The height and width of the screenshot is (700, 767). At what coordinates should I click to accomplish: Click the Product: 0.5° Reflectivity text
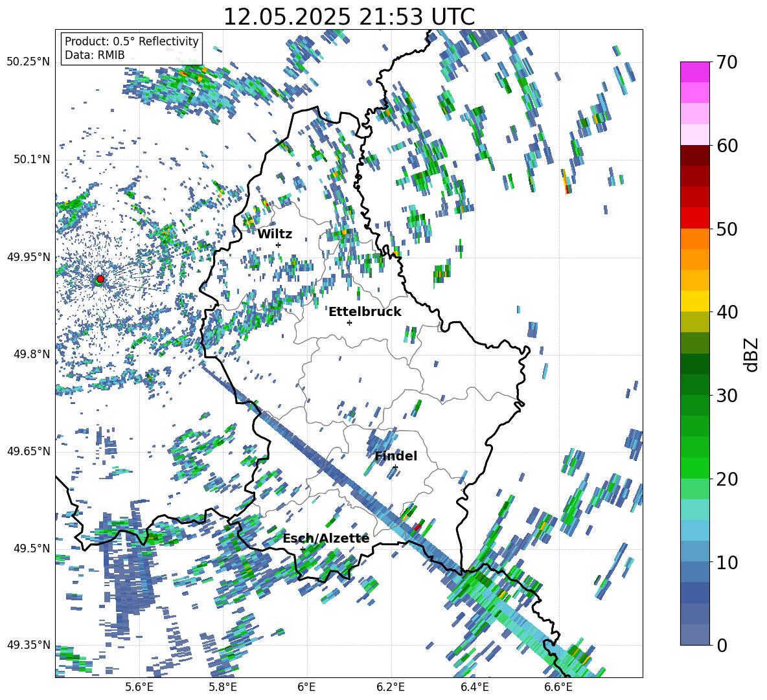pyautogui.click(x=132, y=41)
